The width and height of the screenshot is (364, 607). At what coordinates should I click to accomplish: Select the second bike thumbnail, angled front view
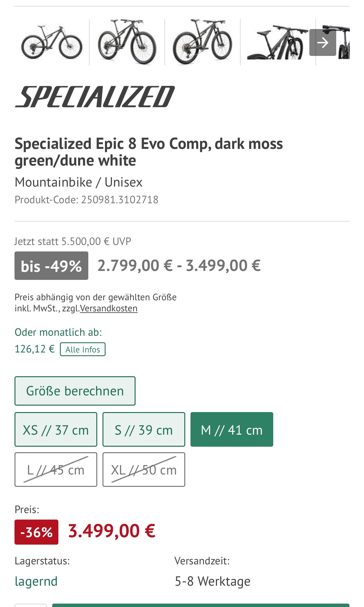click(127, 43)
